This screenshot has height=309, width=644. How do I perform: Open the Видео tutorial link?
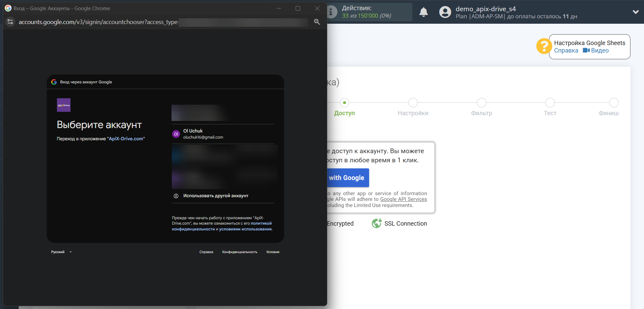point(596,50)
